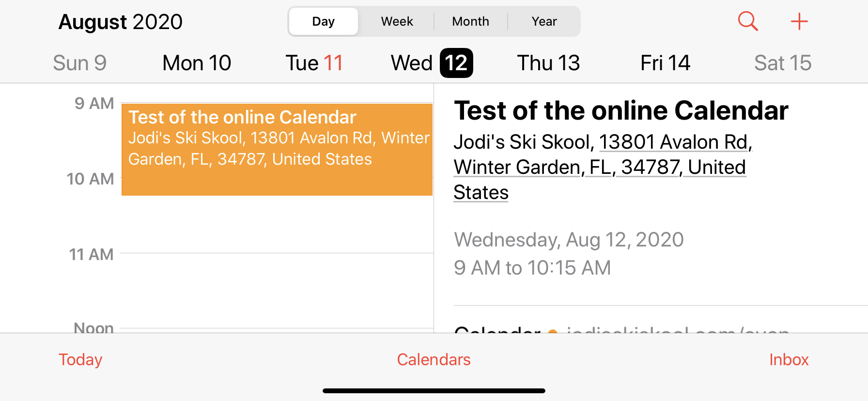868x401 pixels.
Task: Select Tue 11 in the week strip
Action: click(314, 63)
